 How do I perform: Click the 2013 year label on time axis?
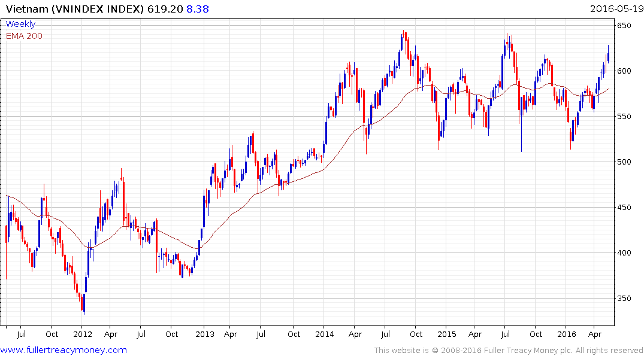coord(204,334)
